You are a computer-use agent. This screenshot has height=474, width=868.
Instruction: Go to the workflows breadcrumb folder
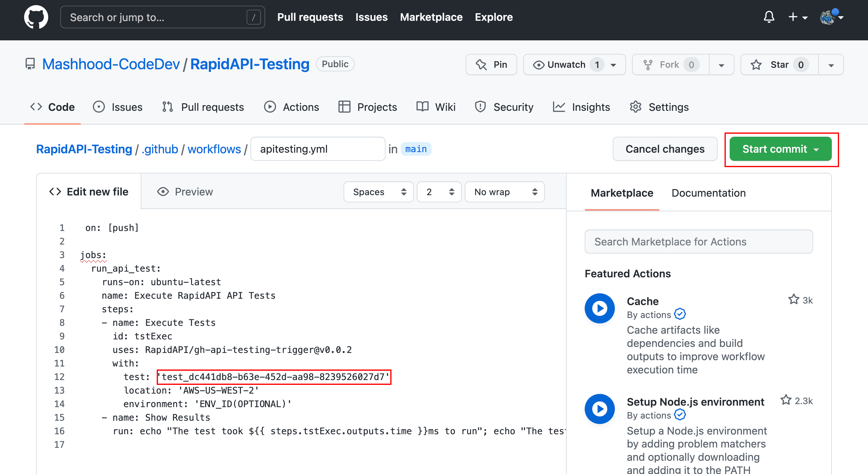(214, 149)
